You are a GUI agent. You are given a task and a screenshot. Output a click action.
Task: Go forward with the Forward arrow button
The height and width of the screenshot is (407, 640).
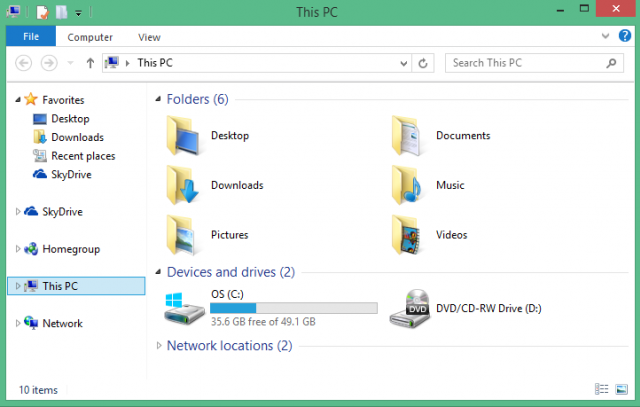[x=49, y=63]
